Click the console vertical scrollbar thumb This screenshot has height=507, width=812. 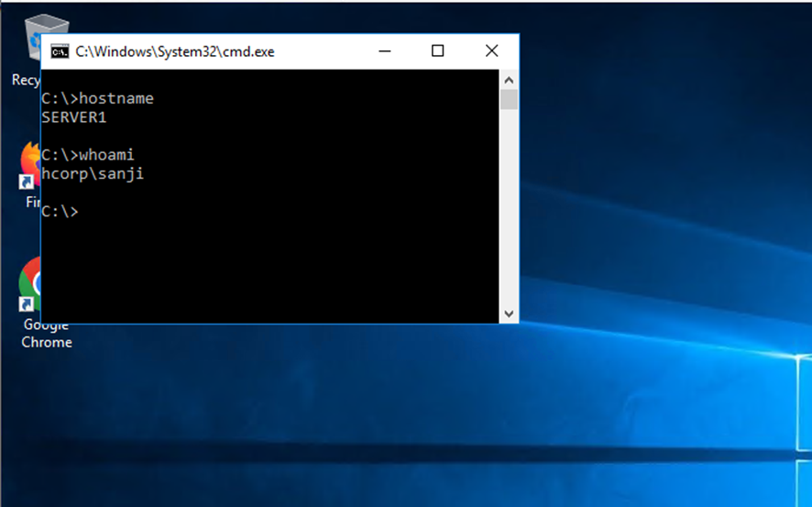coord(510,99)
